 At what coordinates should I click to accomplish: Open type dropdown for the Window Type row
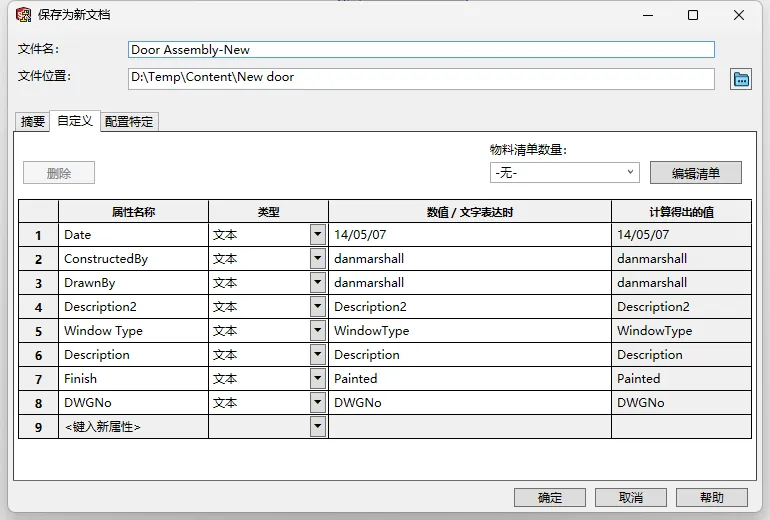318,330
